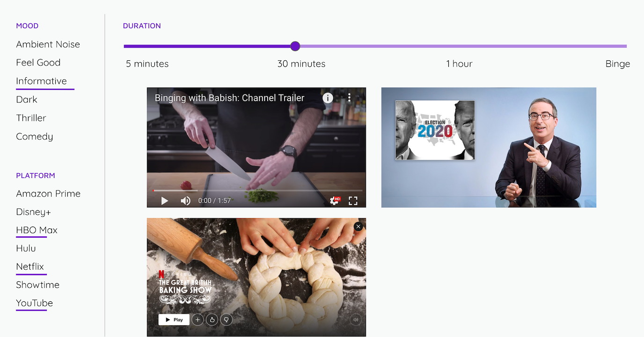Choose the Dark mood
The image size is (644, 337).
[27, 100]
